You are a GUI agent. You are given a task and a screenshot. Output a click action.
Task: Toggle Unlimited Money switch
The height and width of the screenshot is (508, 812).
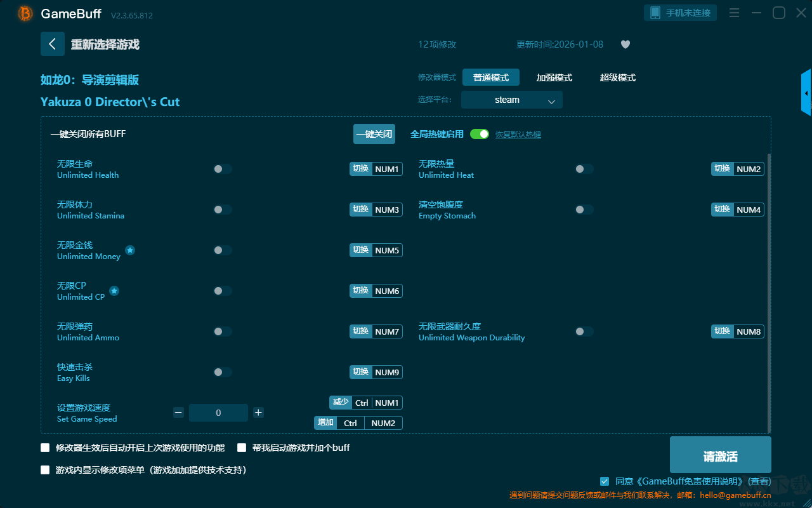coord(223,250)
